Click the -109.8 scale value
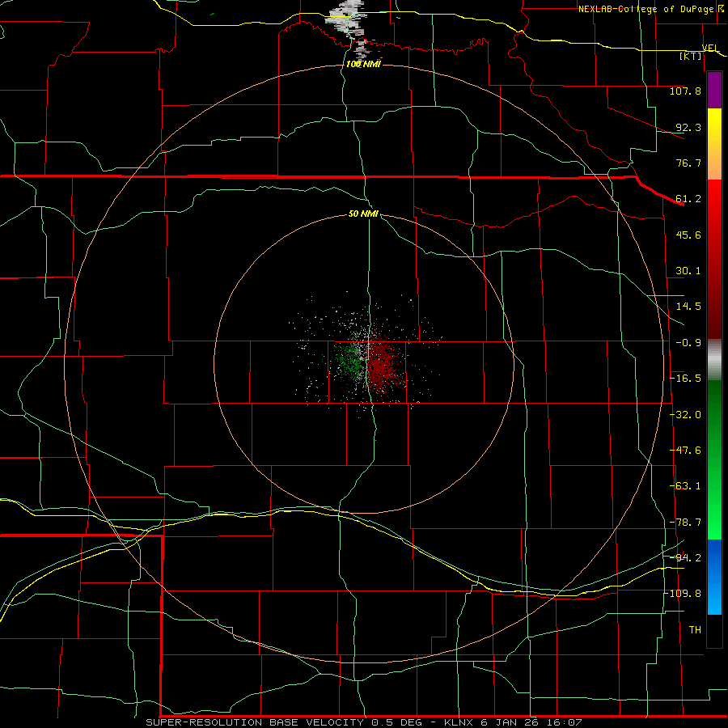 (683, 594)
